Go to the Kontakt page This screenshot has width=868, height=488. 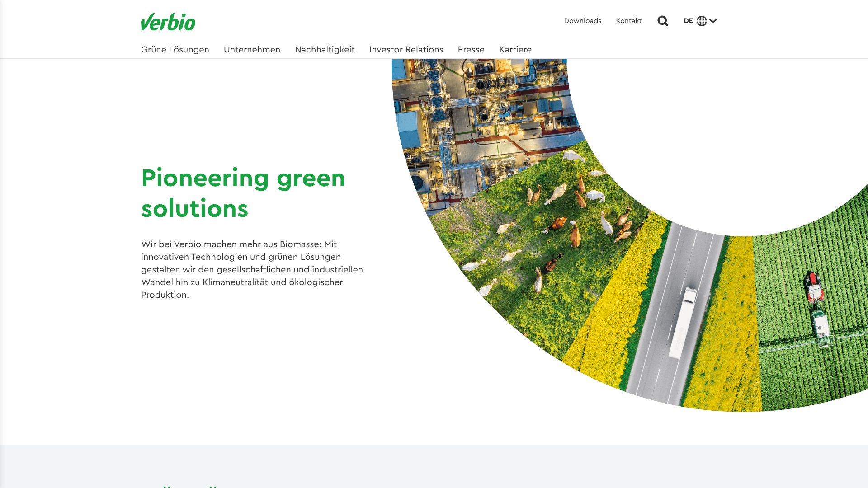pos(628,21)
